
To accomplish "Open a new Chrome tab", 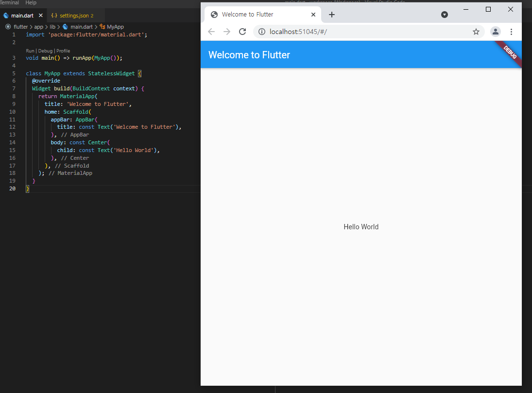I will 332,15.
